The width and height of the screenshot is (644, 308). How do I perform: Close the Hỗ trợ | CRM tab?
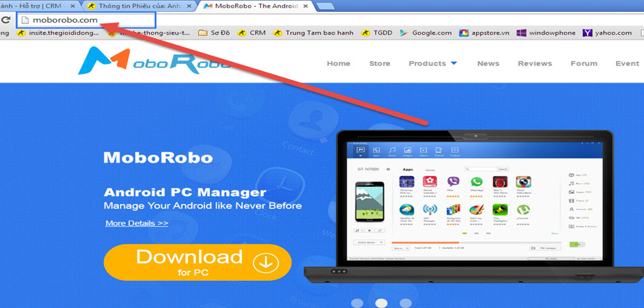pyautogui.click(x=73, y=6)
